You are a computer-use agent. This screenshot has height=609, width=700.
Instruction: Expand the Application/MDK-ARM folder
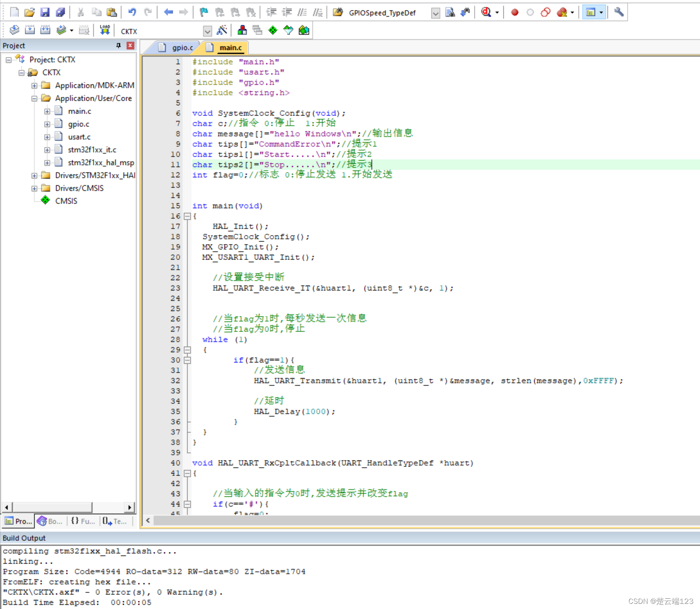coord(34,86)
